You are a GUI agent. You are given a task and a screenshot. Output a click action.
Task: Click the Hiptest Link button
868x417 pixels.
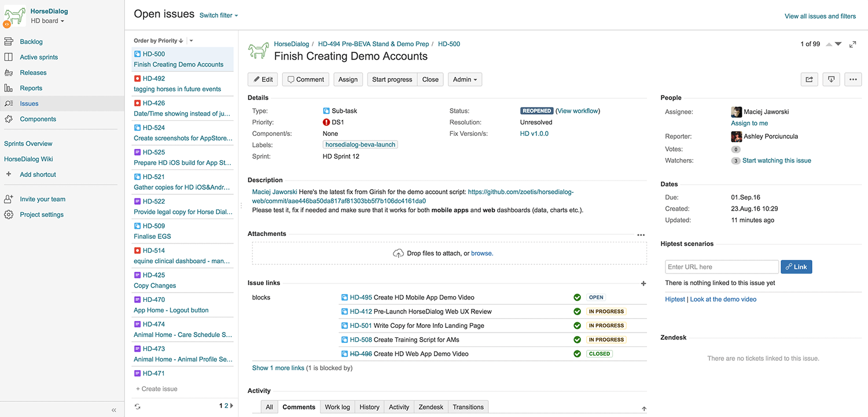(796, 267)
